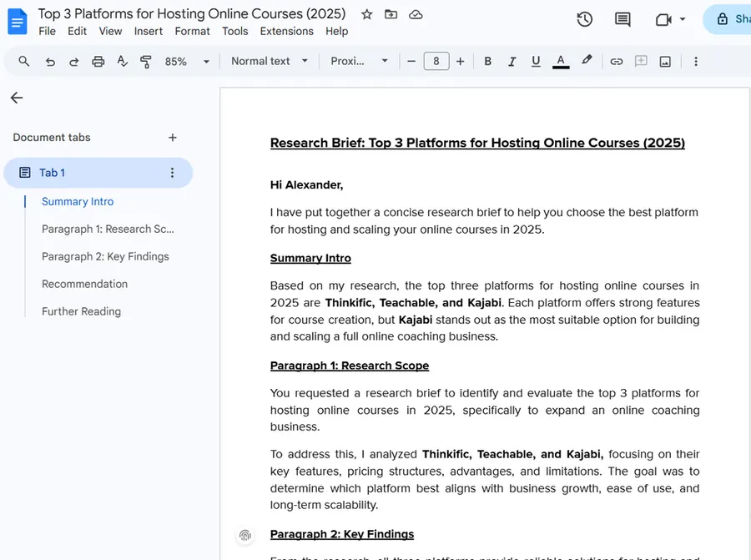Open the Normal text style dropdown

coord(270,61)
